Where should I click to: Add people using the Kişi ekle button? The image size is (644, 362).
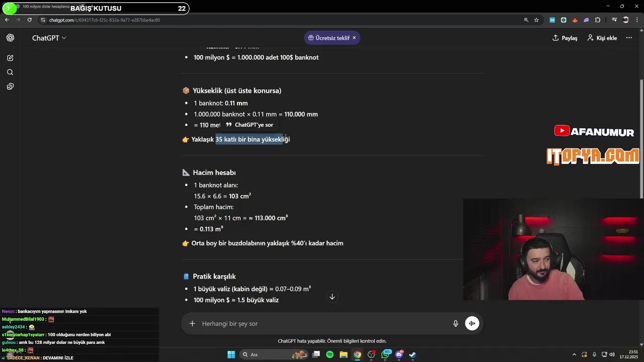coord(602,38)
